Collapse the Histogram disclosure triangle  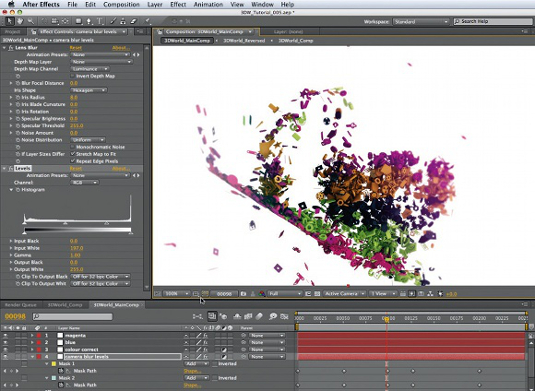click(x=11, y=190)
